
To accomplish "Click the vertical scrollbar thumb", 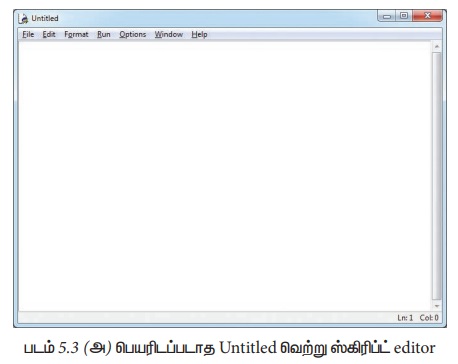I will point(437,176).
